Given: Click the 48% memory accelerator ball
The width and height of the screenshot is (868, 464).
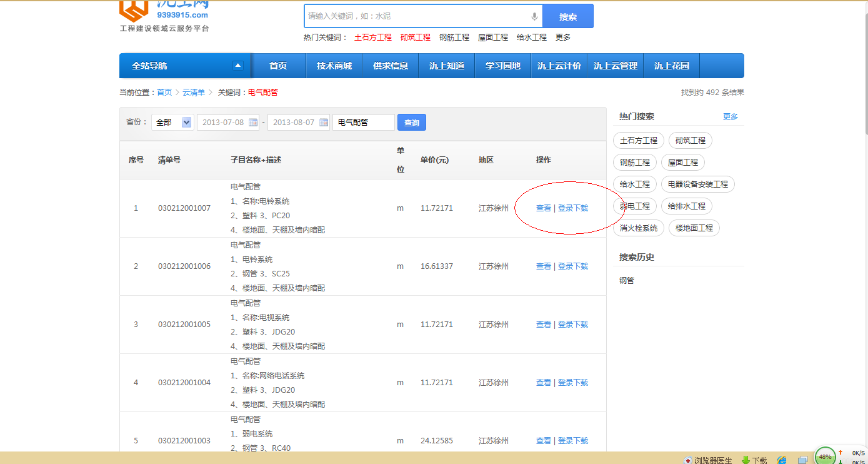Looking at the screenshot, I should [x=825, y=456].
